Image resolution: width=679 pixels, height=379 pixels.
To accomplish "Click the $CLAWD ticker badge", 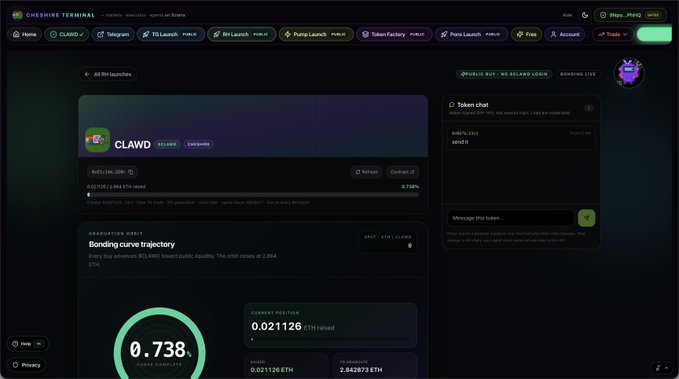I will point(167,144).
